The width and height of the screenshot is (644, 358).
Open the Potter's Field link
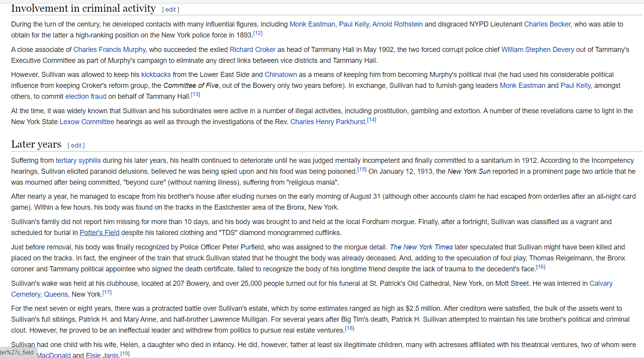100,233
